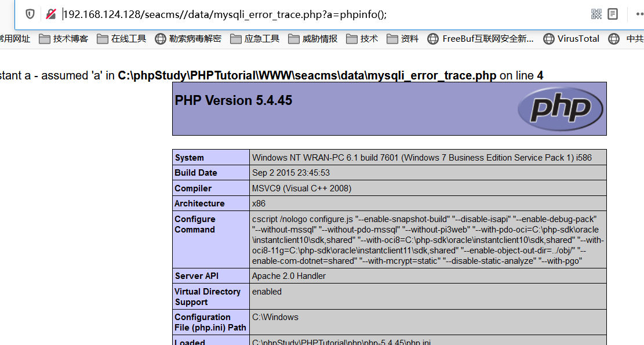Click the cscript configure command value
644x345 pixels.
coord(428,240)
